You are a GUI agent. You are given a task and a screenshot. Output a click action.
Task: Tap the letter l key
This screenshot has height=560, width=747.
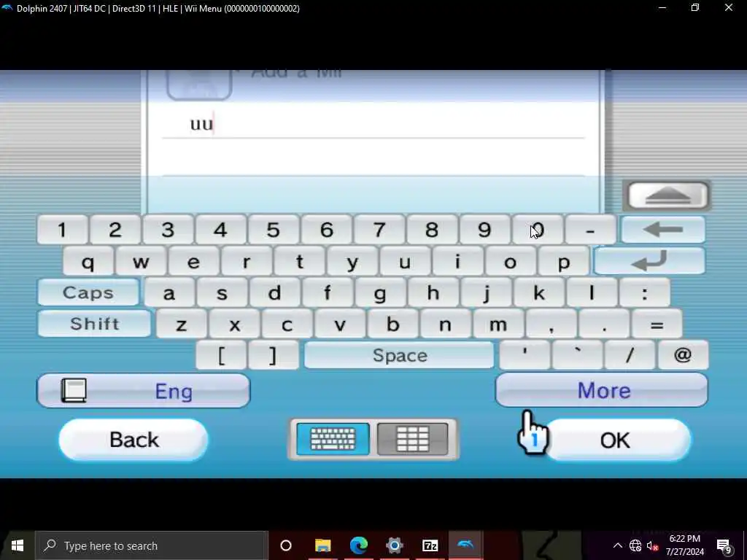[592, 293]
